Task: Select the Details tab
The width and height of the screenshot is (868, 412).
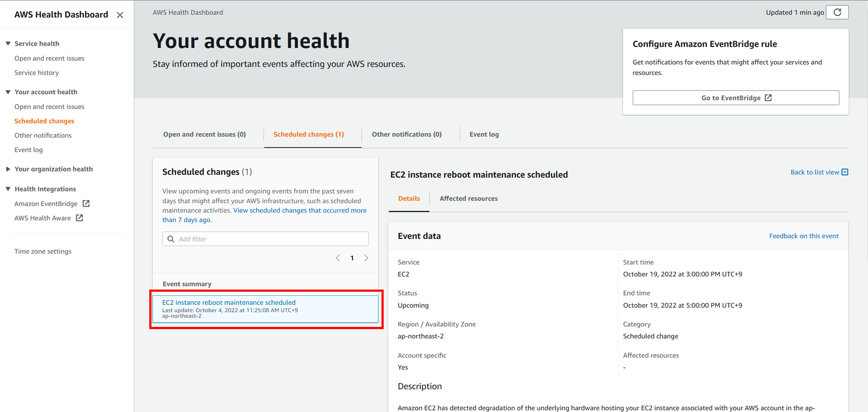Action: [x=409, y=198]
